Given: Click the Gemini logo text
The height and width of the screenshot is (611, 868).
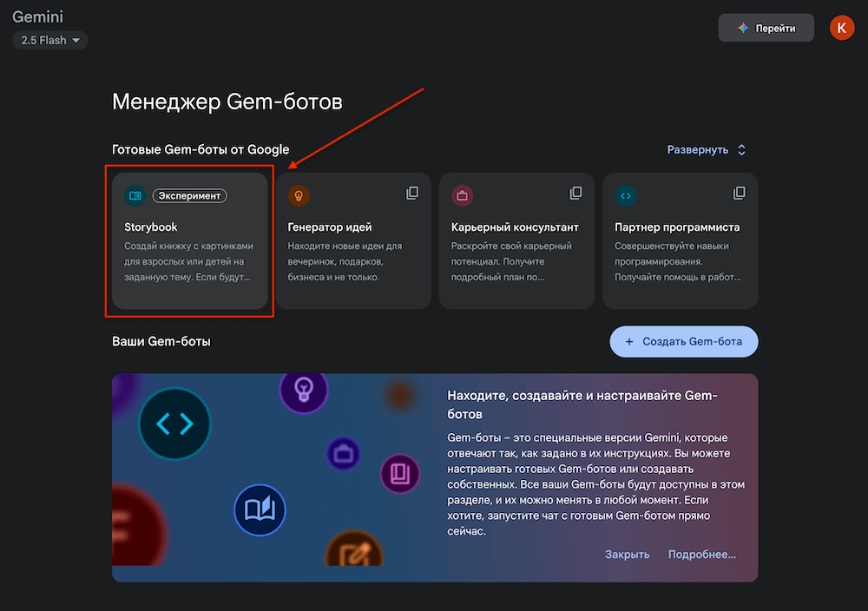Looking at the screenshot, I should click(x=37, y=16).
